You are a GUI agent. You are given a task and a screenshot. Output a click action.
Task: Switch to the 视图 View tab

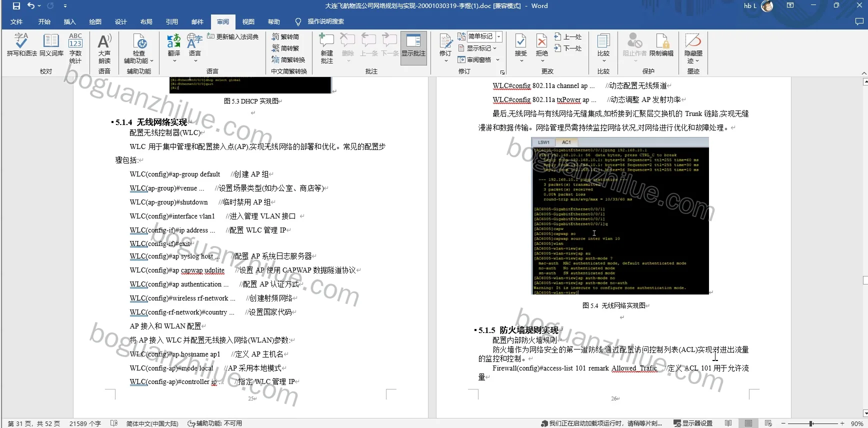pos(248,21)
